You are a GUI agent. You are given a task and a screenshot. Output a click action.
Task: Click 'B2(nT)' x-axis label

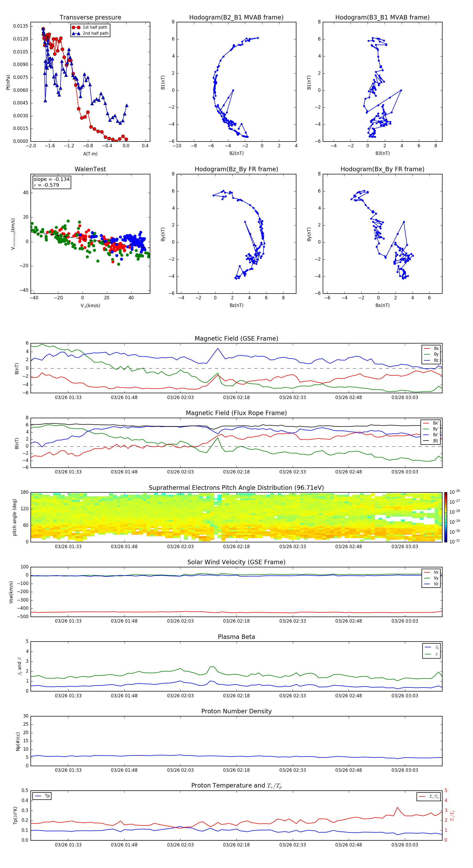[236, 153]
